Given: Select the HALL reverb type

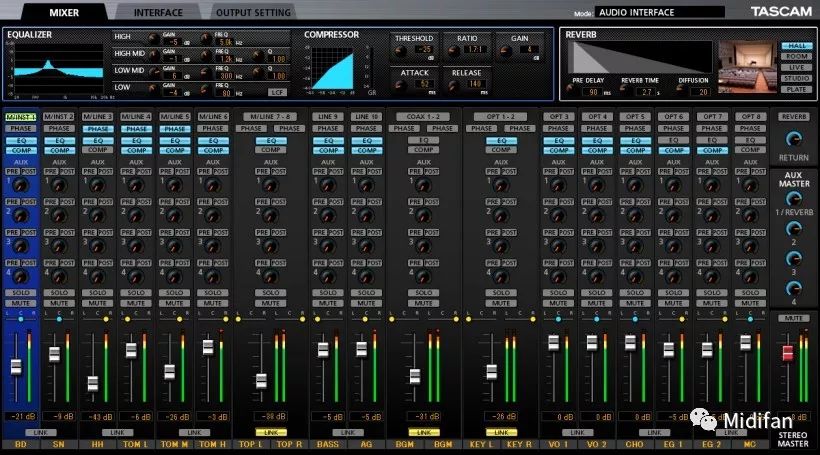Looking at the screenshot, I should 796,46.
